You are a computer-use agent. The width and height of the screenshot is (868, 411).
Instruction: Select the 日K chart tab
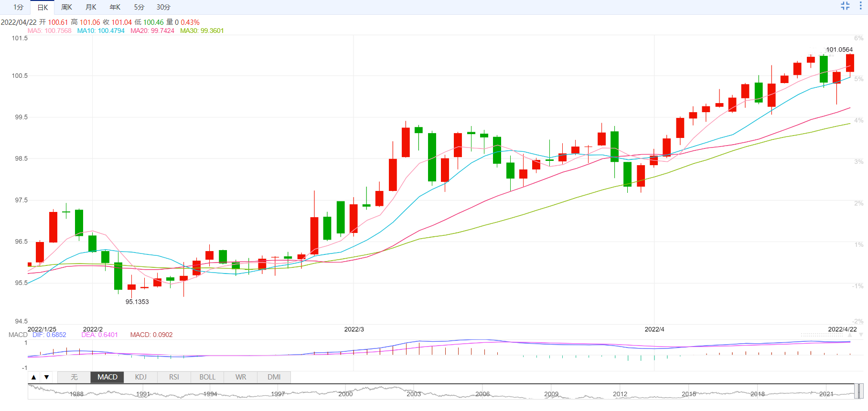point(43,7)
